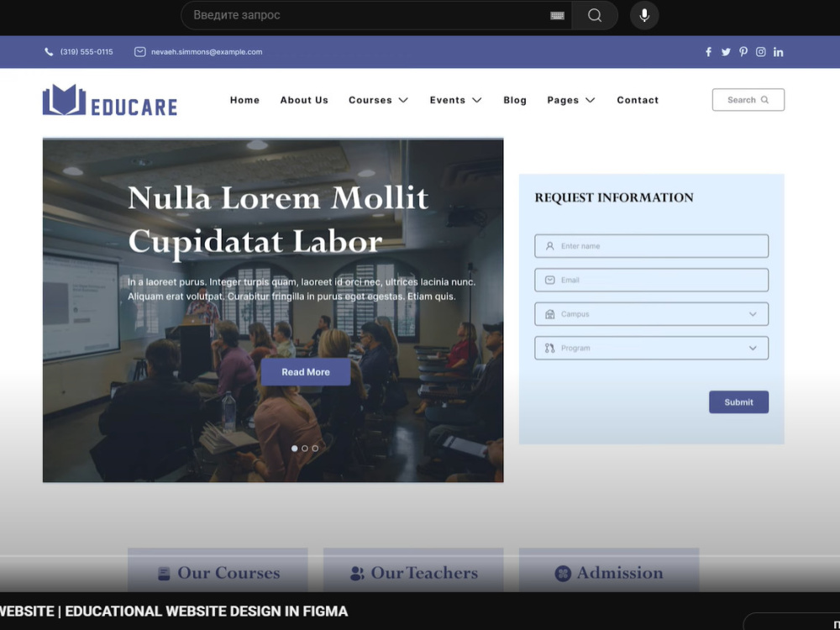Click the Read More button
The width and height of the screenshot is (840, 630).
[306, 372]
